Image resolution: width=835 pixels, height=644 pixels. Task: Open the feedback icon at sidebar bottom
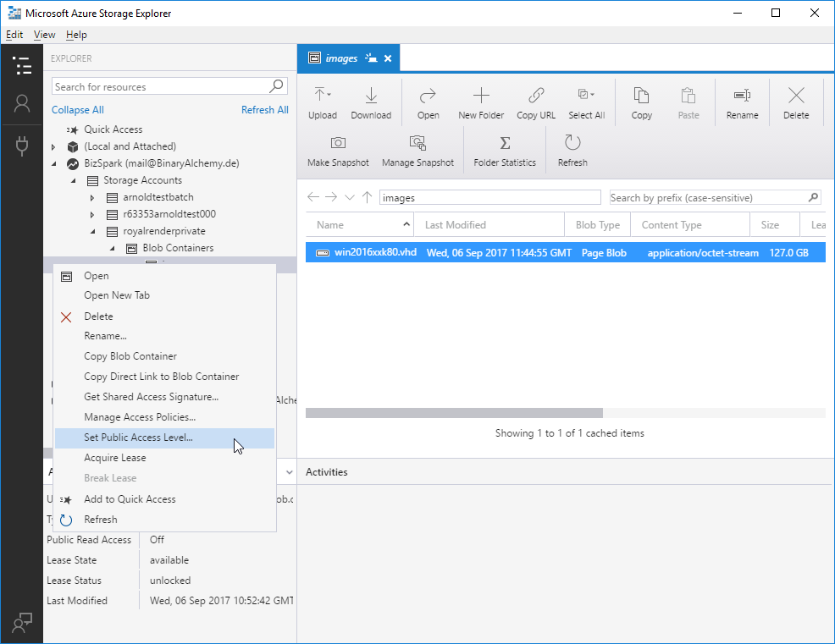tap(22, 622)
